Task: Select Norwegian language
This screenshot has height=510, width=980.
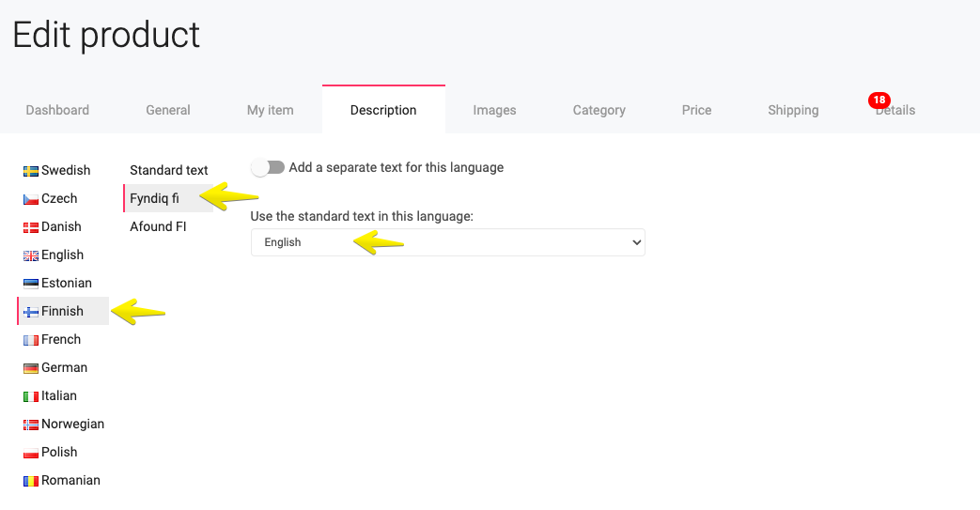Action: (72, 424)
